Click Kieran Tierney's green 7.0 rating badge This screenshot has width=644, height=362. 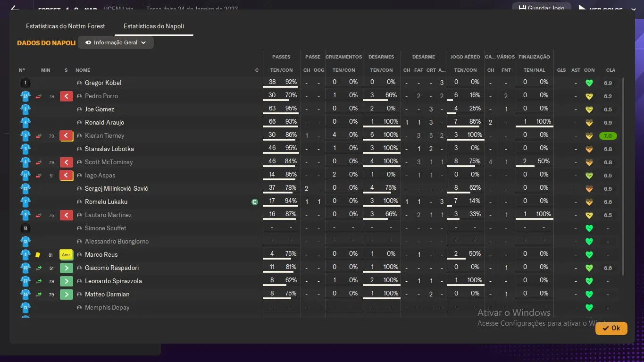(x=608, y=136)
